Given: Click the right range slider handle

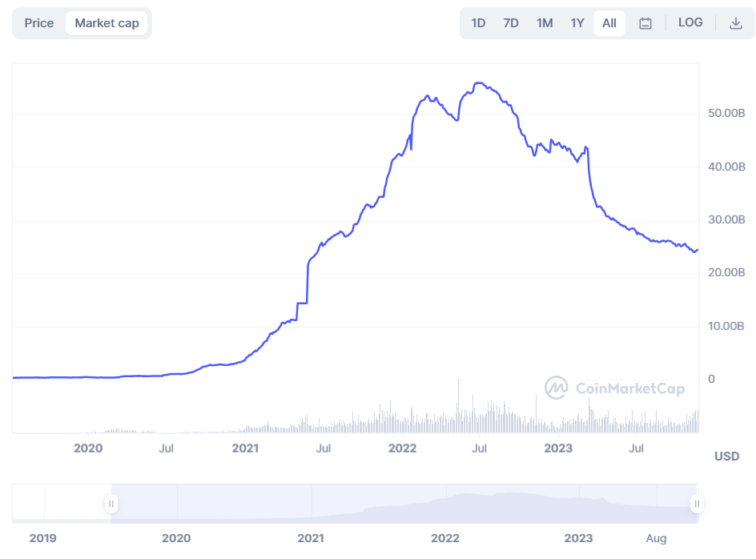Looking at the screenshot, I should click(698, 504).
